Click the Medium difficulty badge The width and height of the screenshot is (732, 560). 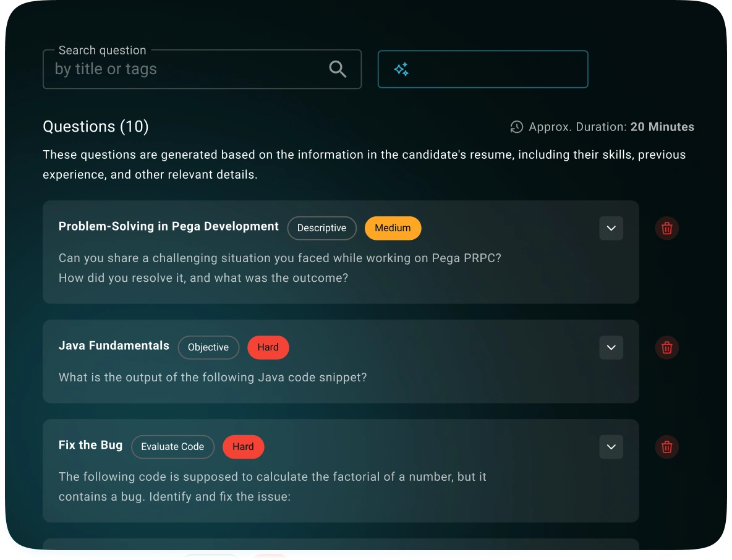click(x=393, y=228)
